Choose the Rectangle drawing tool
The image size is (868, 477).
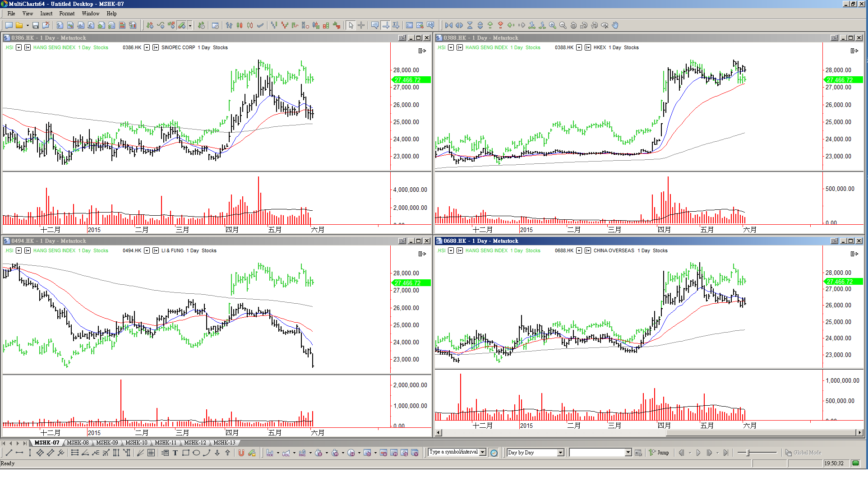point(185,453)
